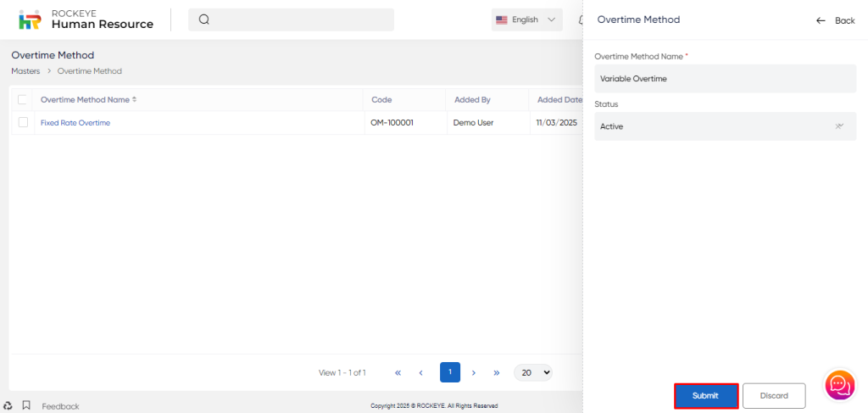Open the Status dropdown set to Active

click(x=725, y=126)
